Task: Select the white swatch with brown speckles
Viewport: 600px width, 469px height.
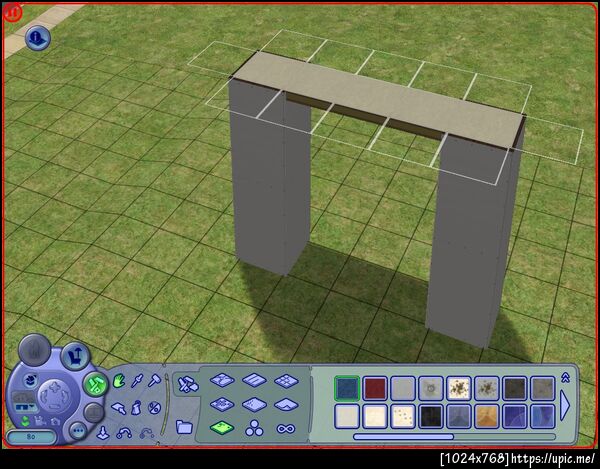Action: coord(459,388)
